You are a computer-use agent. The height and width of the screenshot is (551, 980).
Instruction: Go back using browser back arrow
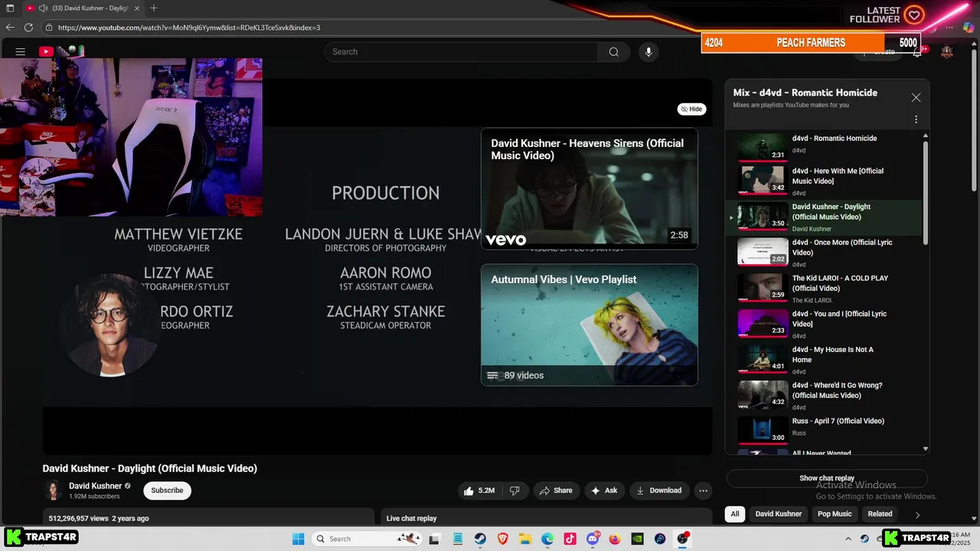(10, 28)
